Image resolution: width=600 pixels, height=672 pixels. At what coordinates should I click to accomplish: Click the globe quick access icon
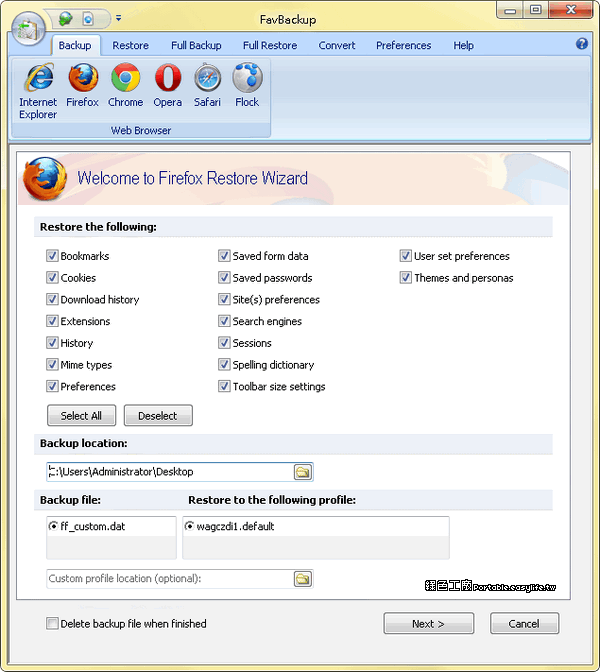click(x=66, y=19)
